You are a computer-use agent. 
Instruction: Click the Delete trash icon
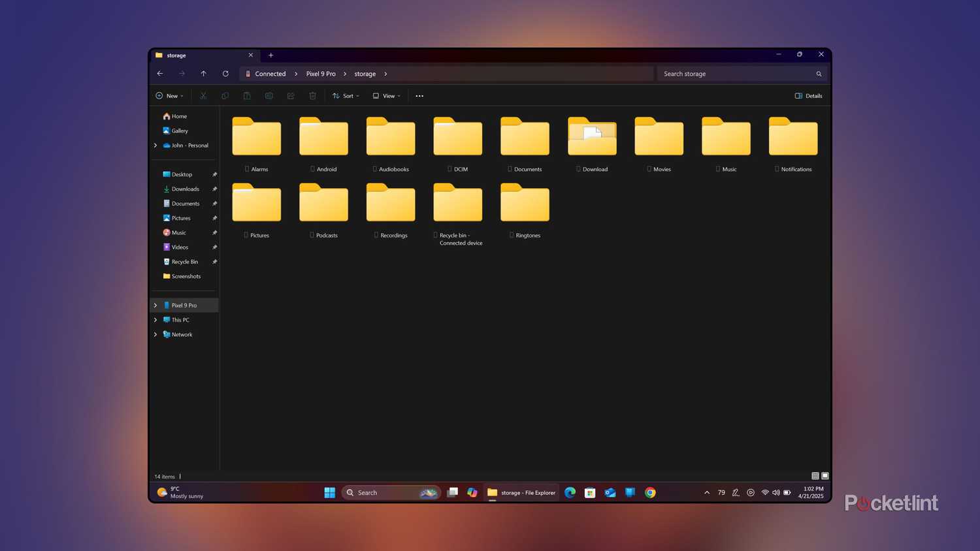pos(312,96)
